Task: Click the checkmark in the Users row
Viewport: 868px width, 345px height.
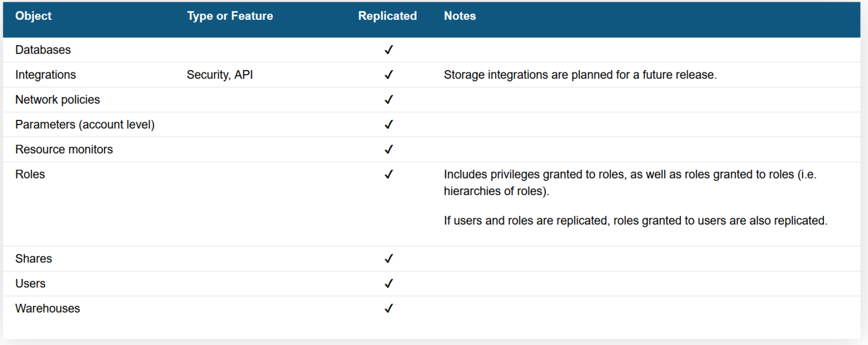Action: click(388, 283)
